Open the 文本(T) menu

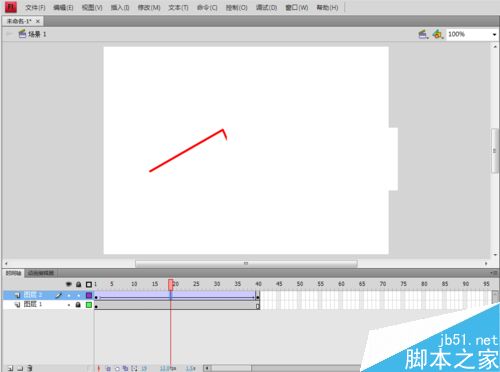click(x=178, y=7)
